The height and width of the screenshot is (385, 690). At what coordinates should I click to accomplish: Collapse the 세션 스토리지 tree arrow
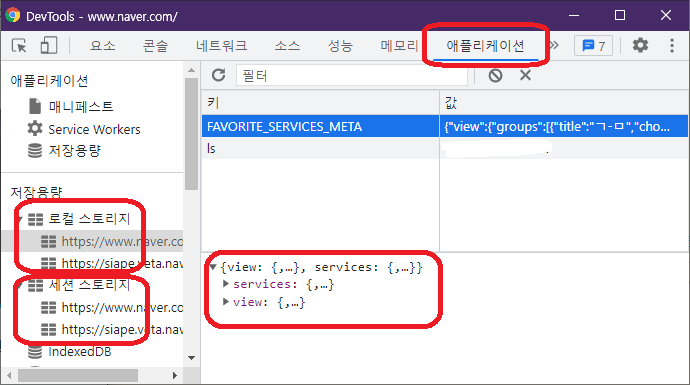tap(20, 285)
